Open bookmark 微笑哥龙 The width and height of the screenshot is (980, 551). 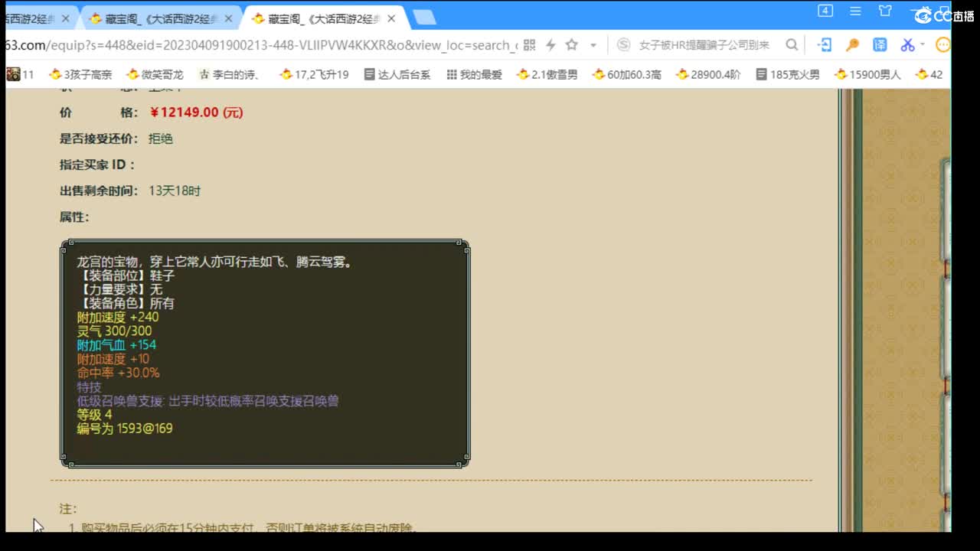155,74
